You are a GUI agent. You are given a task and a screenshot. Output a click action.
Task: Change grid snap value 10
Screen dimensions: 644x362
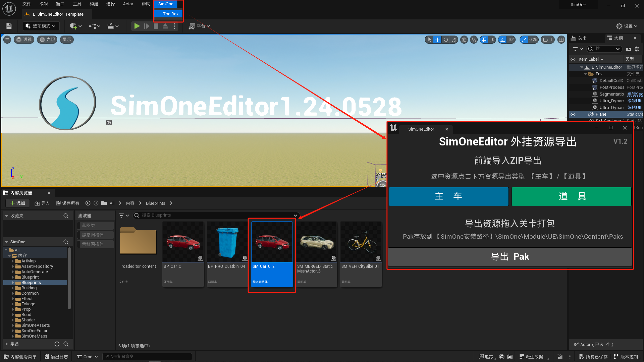click(492, 40)
